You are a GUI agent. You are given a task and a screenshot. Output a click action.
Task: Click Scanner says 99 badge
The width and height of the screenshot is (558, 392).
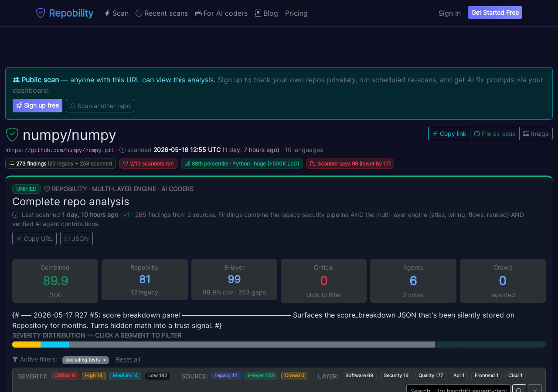350,163
